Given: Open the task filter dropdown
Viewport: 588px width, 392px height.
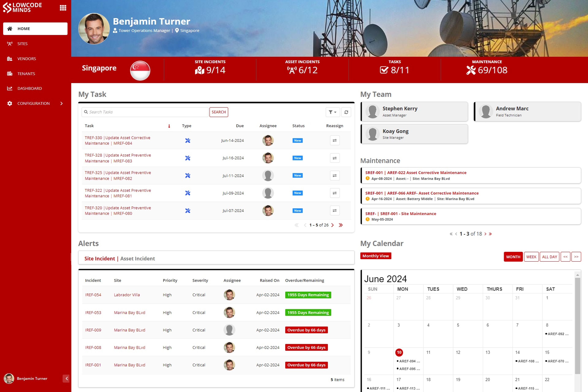Looking at the screenshot, I should point(332,112).
